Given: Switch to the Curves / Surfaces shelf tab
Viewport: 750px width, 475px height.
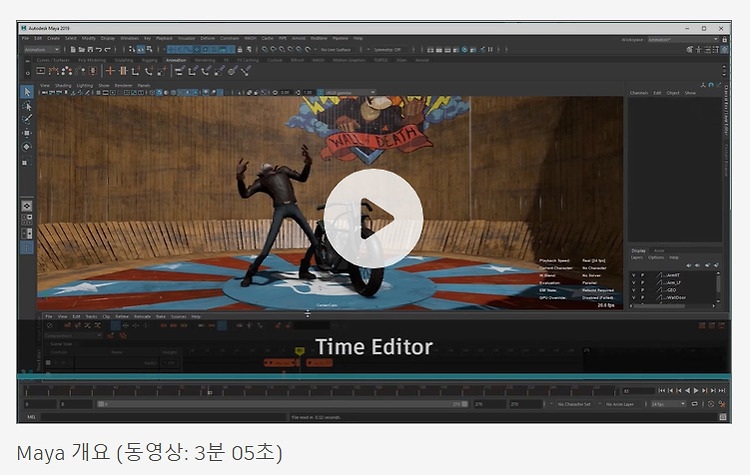Looking at the screenshot, I should 53,60.
